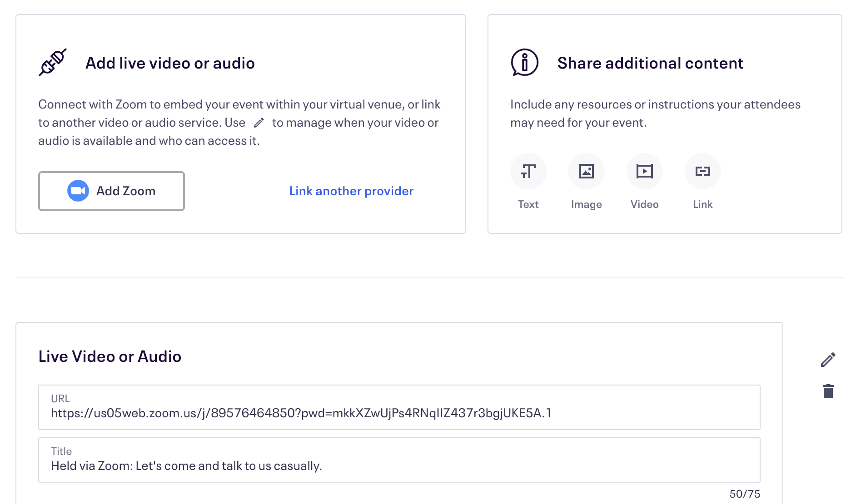Add an Image content block icon
The image size is (856, 504).
586,171
